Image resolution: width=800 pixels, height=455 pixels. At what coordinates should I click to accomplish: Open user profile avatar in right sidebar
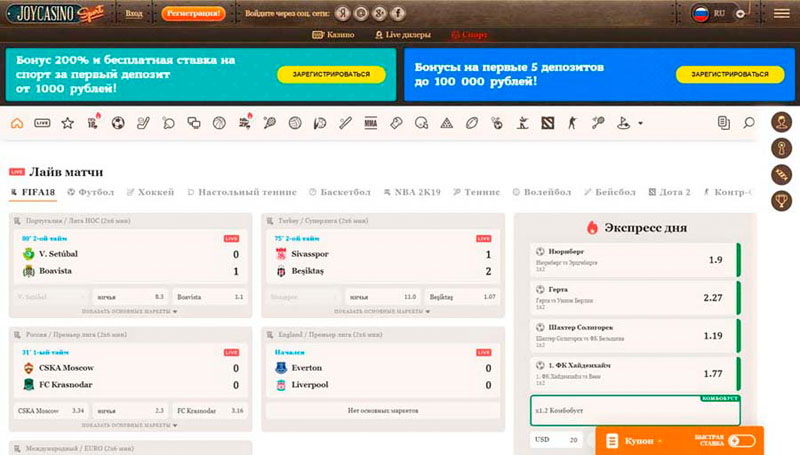pyautogui.click(x=781, y=122)
